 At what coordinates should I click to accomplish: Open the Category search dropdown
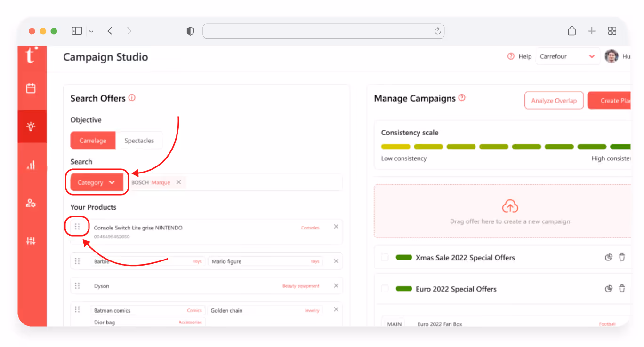[97, 182]
